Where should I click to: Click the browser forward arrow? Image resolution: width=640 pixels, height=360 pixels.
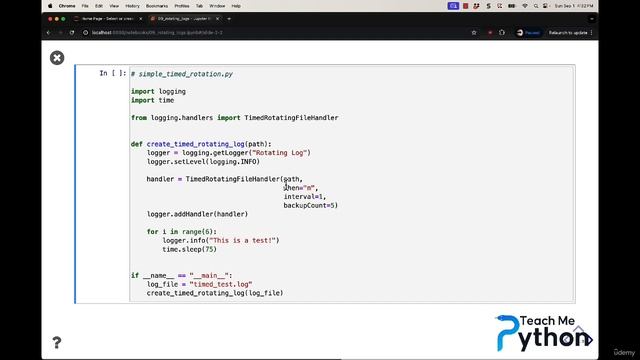(60, 33)
